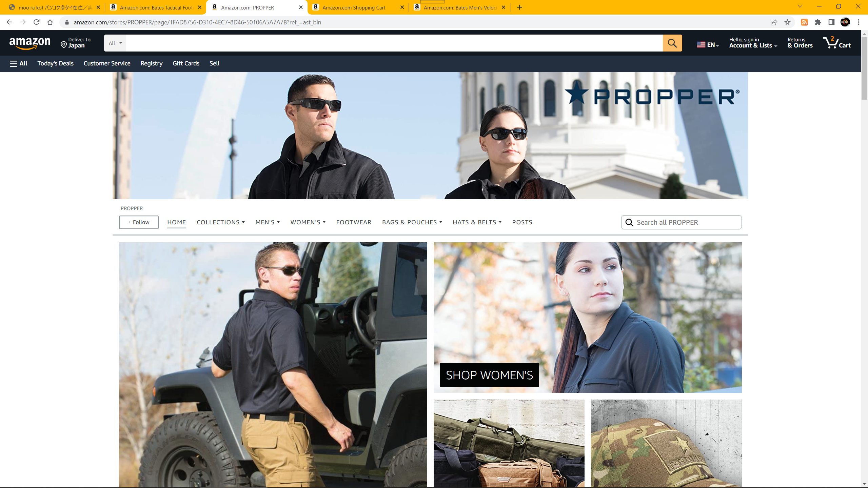Viewport: 868px width, 488px height.
Task: Open Customer Service link
Action: click(x=107, y=63)
